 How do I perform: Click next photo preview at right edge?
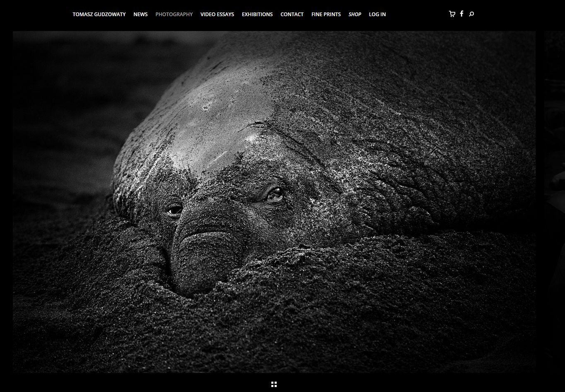[554, 201]
